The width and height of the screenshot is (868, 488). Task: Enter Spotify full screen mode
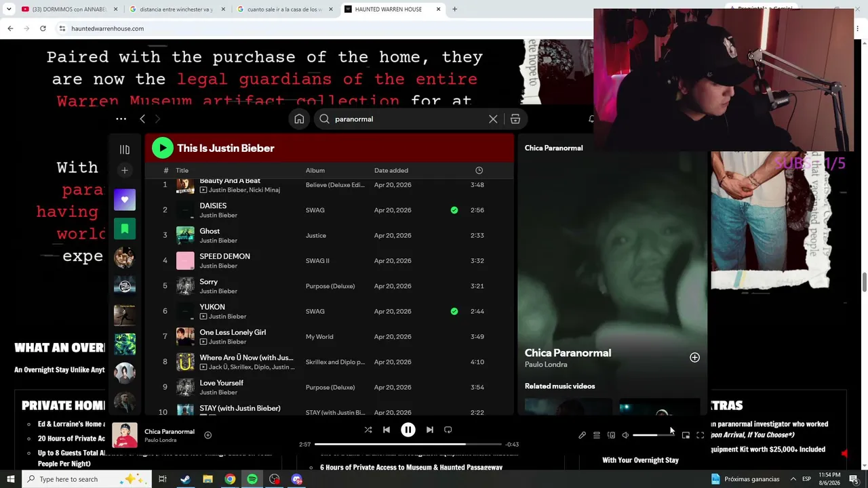point(701,435)
